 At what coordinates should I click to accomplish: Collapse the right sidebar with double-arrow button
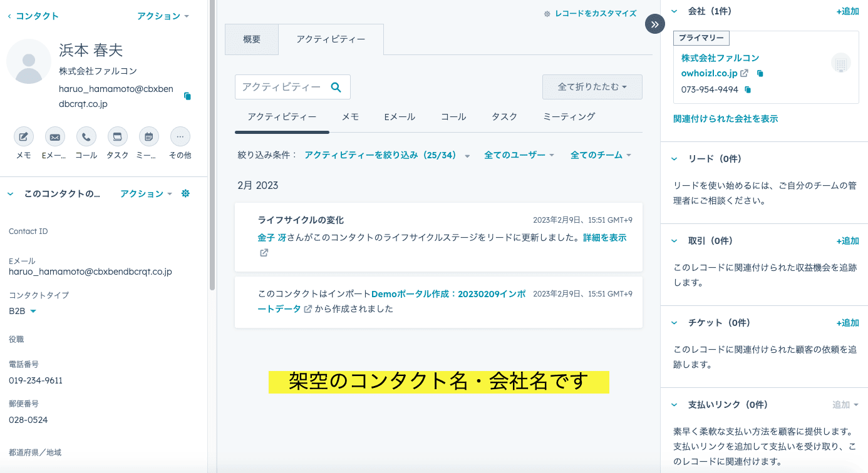pos(655,24)
